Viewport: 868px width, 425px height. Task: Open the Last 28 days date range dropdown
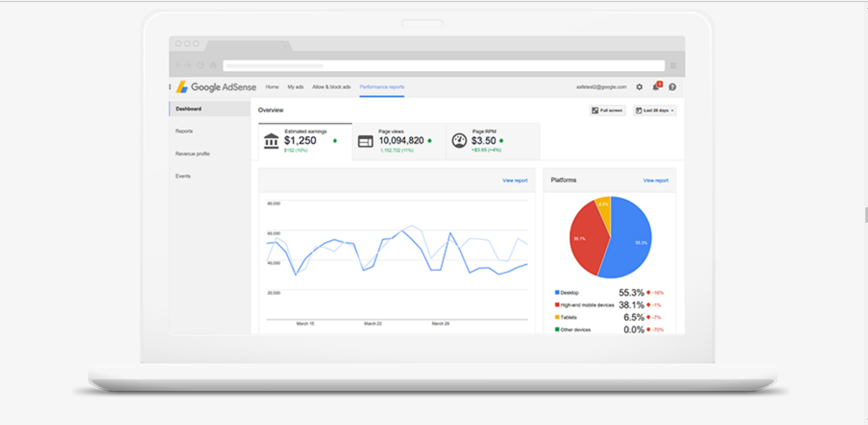(654, 109)
